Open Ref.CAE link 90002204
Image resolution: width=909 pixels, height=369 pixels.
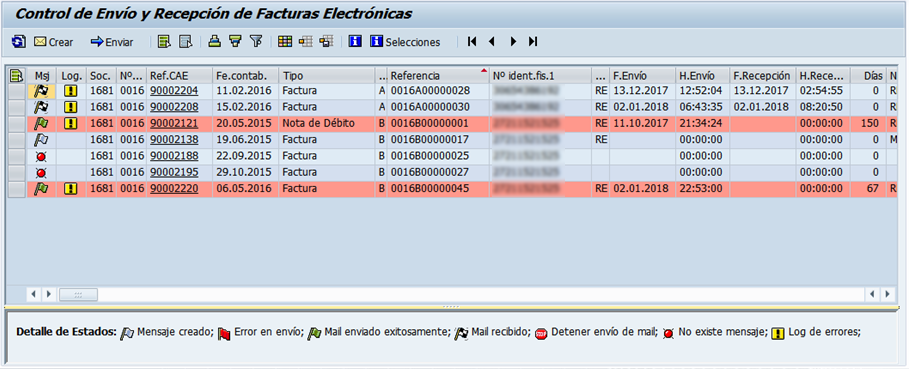(174, 91)
